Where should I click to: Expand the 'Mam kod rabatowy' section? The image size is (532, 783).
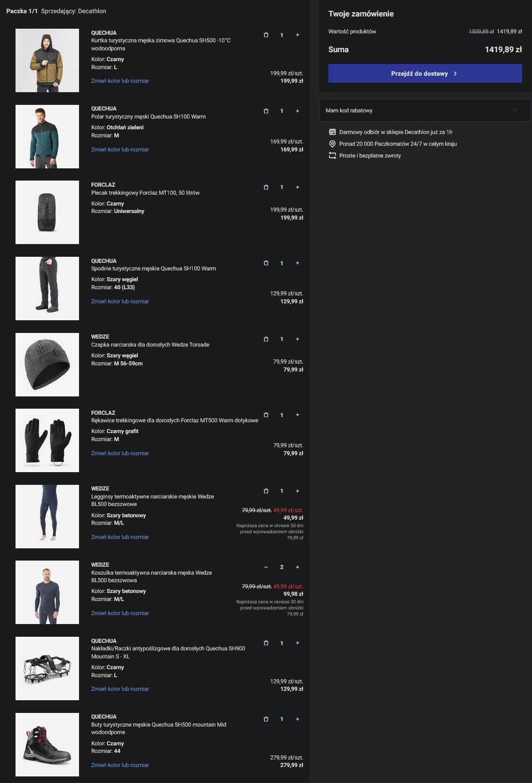(425, 111)
